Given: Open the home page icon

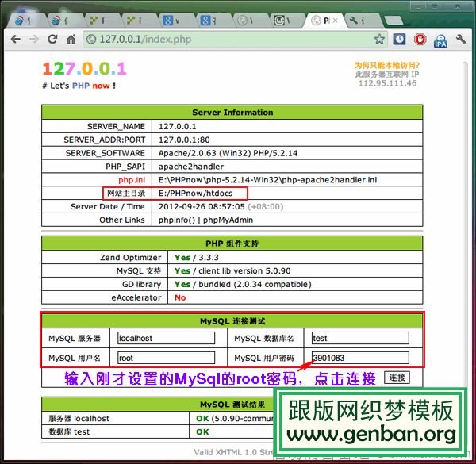Looking at the screenshot, I should tap(71, 39).
